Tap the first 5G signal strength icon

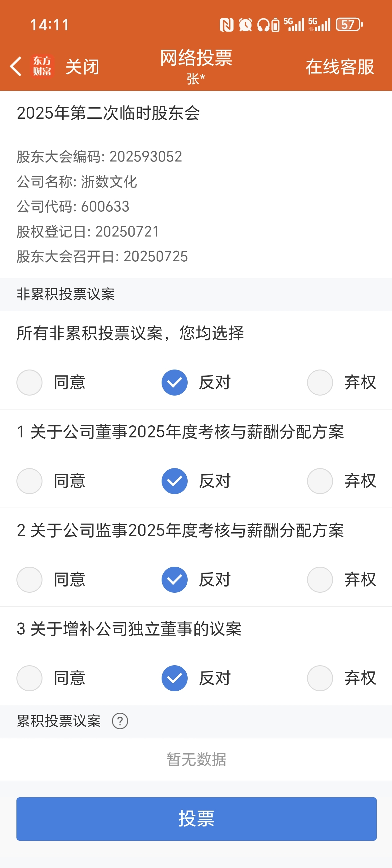[x=294, y=24]
